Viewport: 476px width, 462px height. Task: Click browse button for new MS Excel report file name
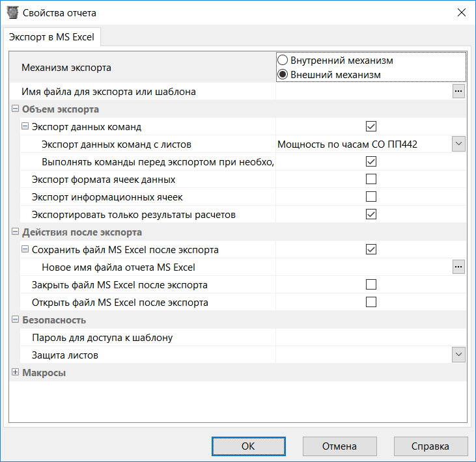point(458,267)
